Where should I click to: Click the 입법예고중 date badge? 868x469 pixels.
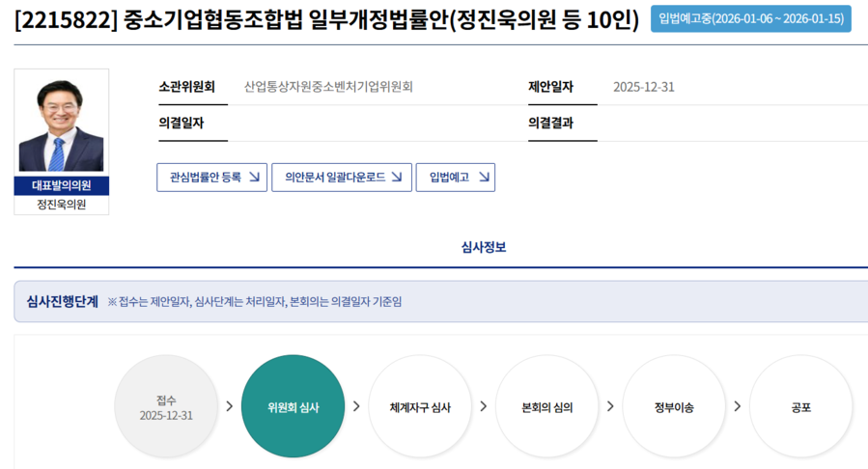click(x=750, y=19)
